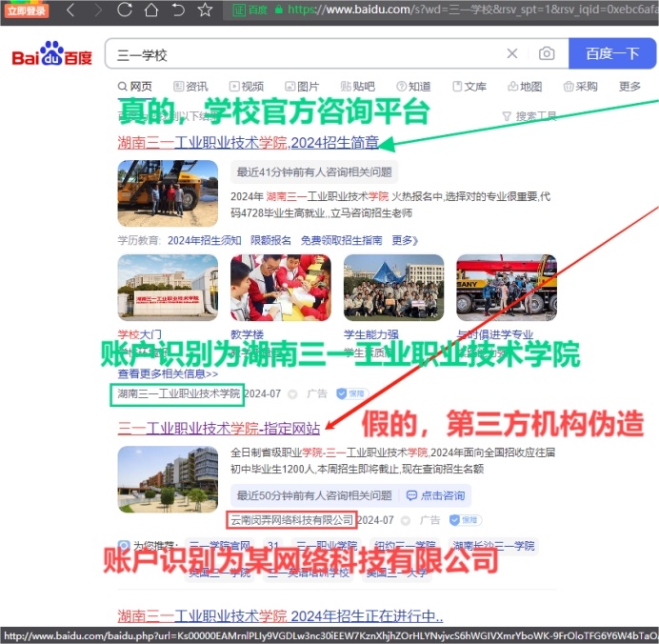The image size is (659, 644).
Task: Click the campus building thumbnail of second result
Action: [168, 479]
